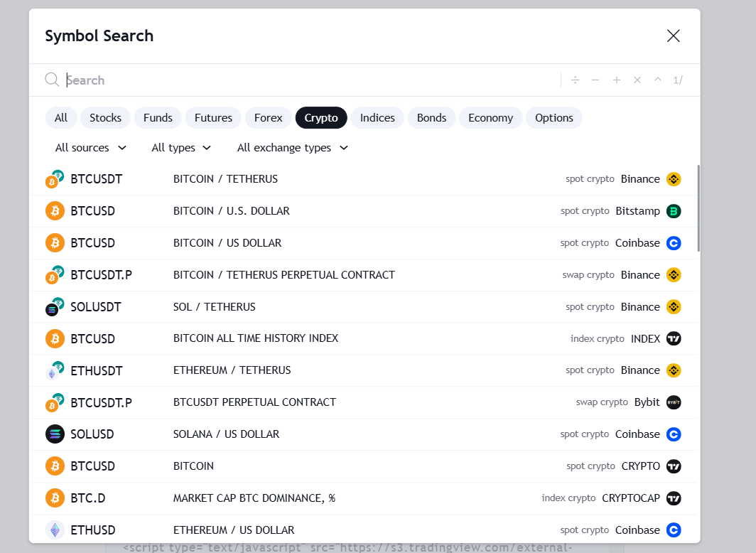Switch to the All category tab
Image resolution: width=756 pixels, height=553 pixels.
[61, 118]
